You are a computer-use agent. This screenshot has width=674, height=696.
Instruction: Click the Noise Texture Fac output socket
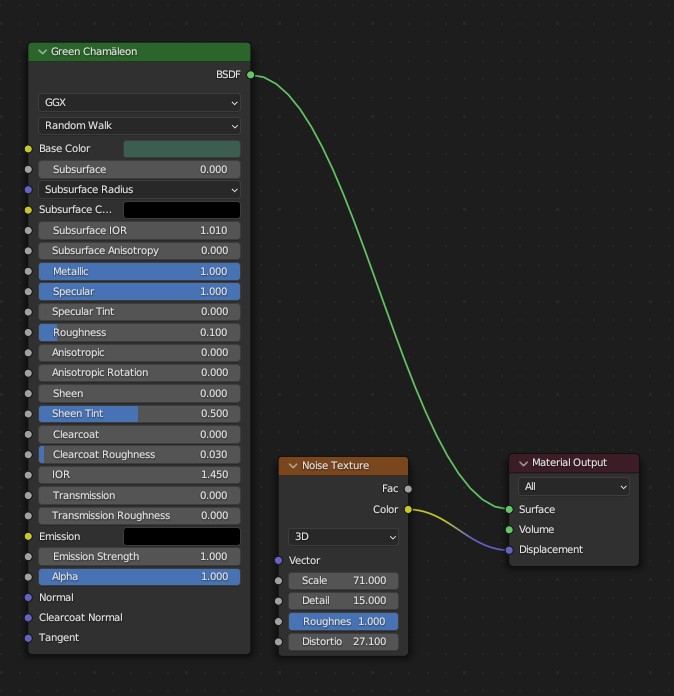point(408,489)
